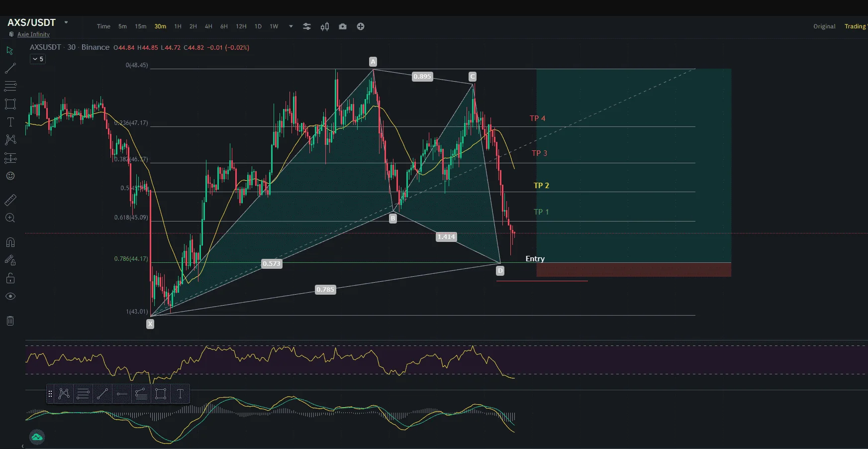Select XABCD pattern in floating toolbar

[64, 394]
